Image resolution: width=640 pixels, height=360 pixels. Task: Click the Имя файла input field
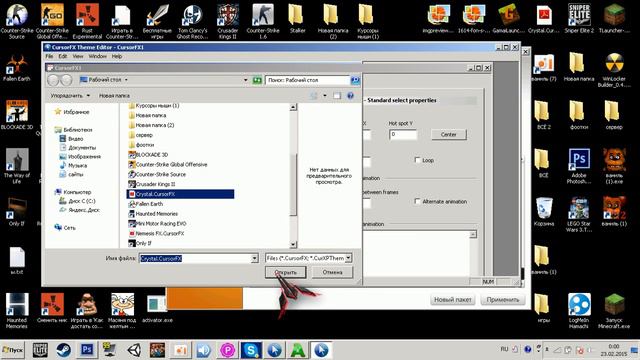pos(195,258)
